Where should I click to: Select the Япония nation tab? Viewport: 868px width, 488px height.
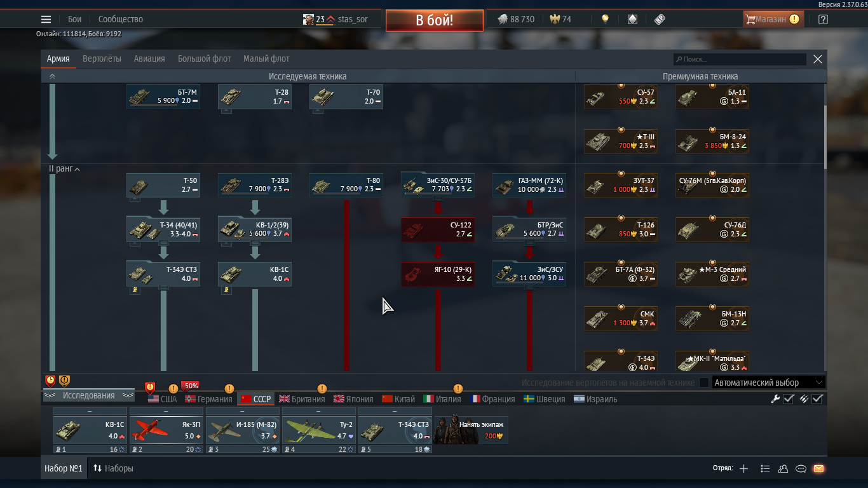(x=353, y=399)
